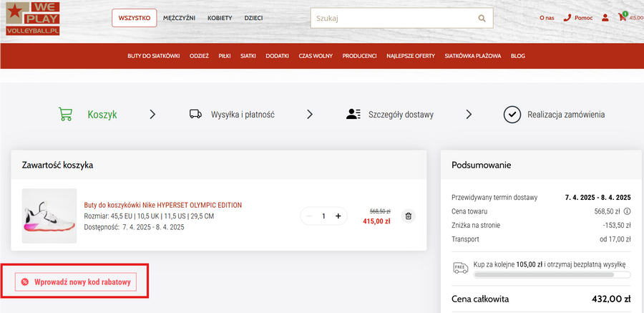Image resolution: width=644 pixels, height=313 pixels.
Task: Click the price info icon in summary
Action: 627,211
